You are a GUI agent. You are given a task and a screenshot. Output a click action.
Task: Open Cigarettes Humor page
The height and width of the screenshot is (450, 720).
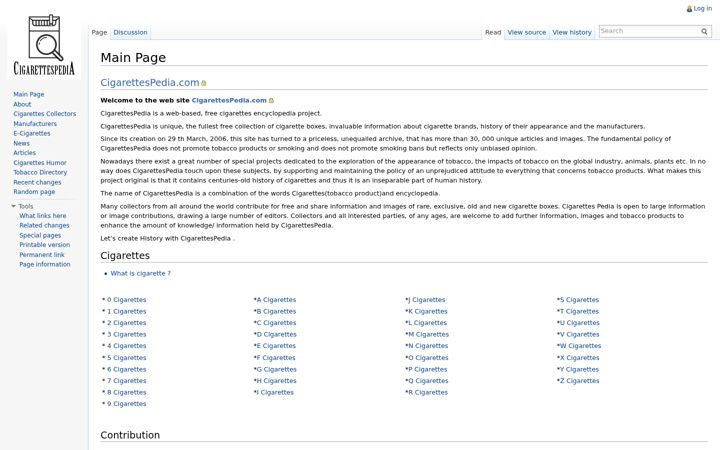point(40,163)
